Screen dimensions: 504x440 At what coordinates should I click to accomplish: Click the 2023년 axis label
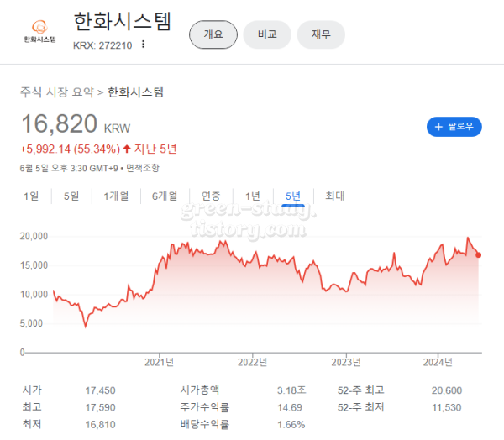click(x=346, y=362)
